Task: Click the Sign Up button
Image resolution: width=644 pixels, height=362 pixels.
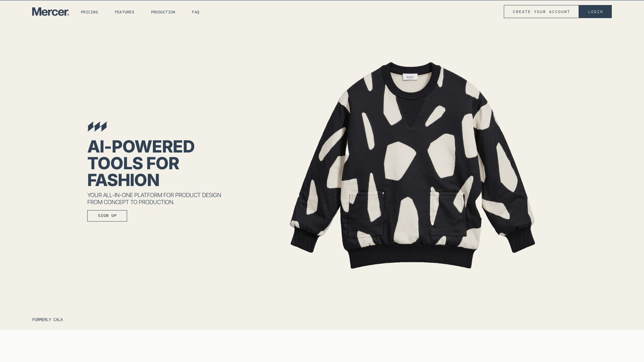Action: click(x=107, y=216)
